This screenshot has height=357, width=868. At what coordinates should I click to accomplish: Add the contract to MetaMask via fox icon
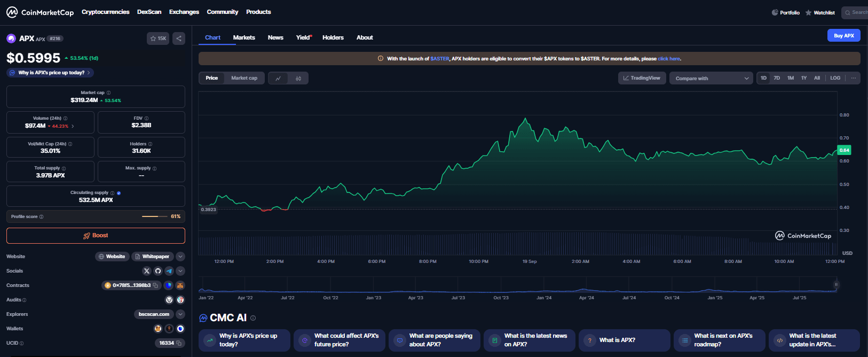180,285
